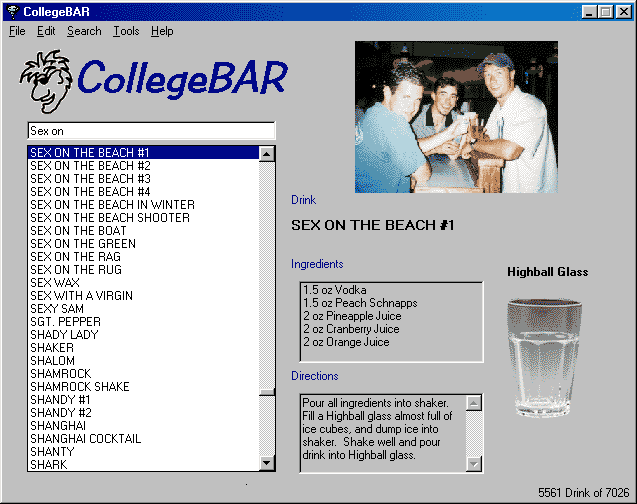Select SHADY LADY in the list
637x504 pixels.
(x=143, y=335)
